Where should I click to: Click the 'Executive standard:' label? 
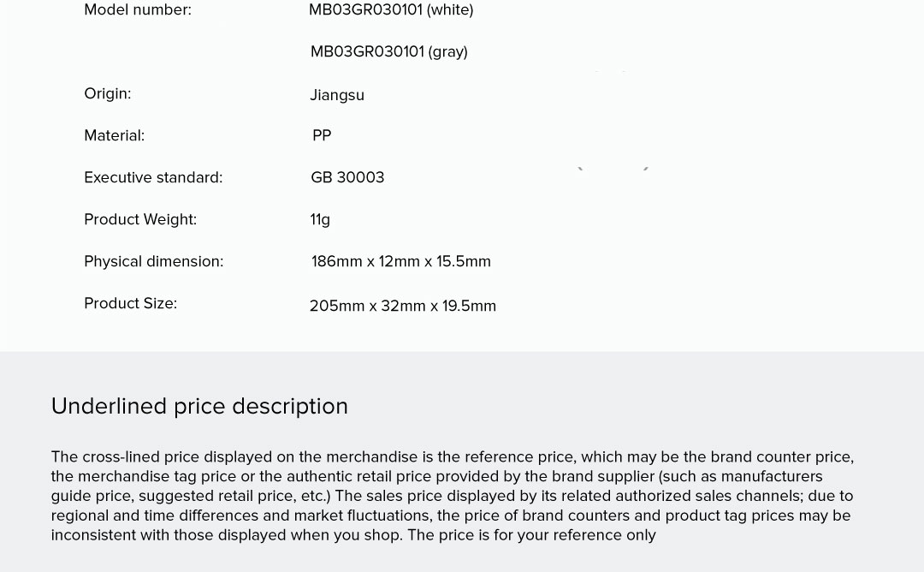pyautogui.click(x=153, y=178)
